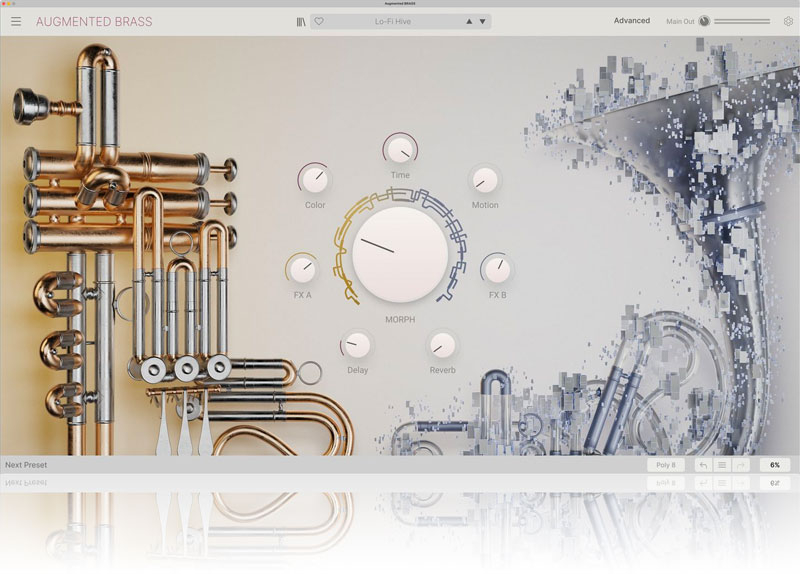The height and width of the screenshot is (574, 800).
Task: Open settings via the gear icon
Action: pyautogui.click(x=788, y=21)
